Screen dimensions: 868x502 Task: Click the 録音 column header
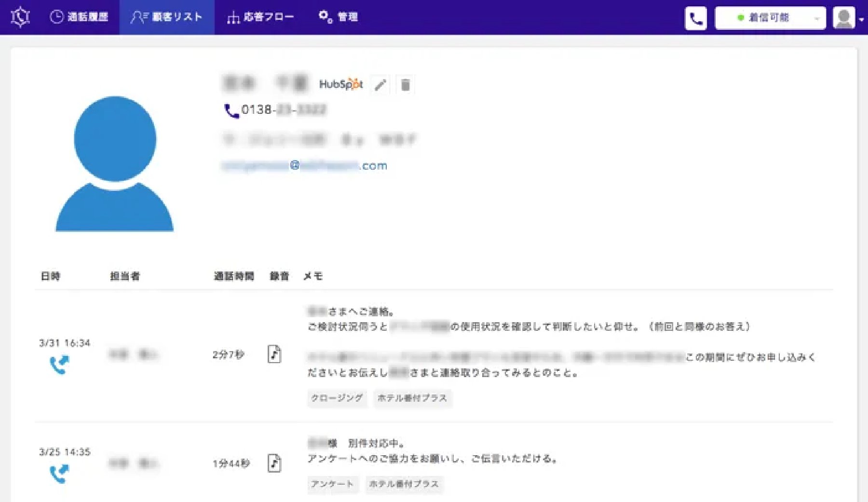(279, 276)
